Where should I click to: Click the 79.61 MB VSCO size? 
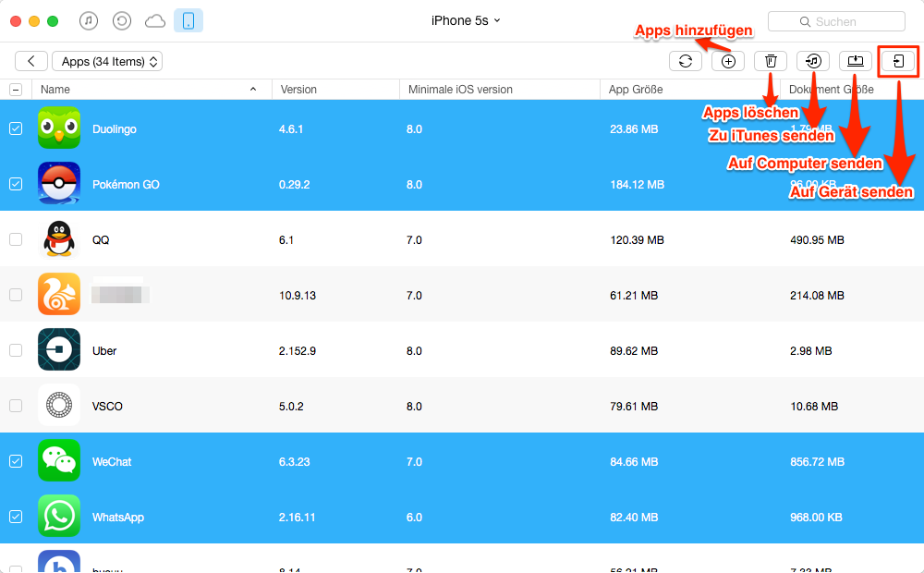click(x=634, y=406)
